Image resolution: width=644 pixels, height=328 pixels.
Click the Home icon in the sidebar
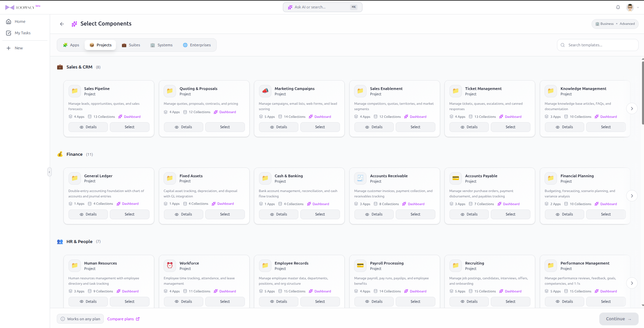tap(8, 21)
